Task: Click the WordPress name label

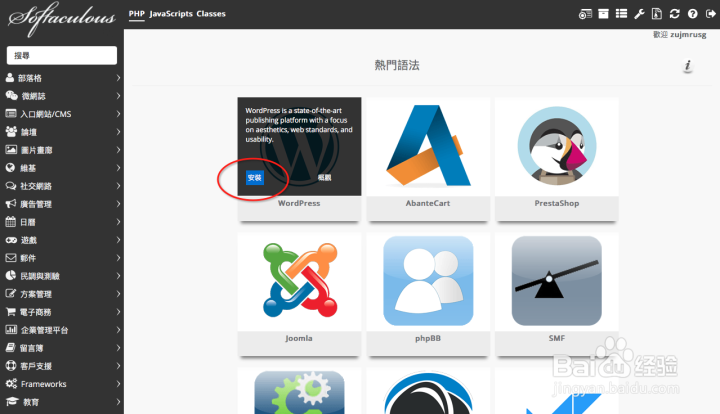Action: pyautogui.click(x=299, y=203)
